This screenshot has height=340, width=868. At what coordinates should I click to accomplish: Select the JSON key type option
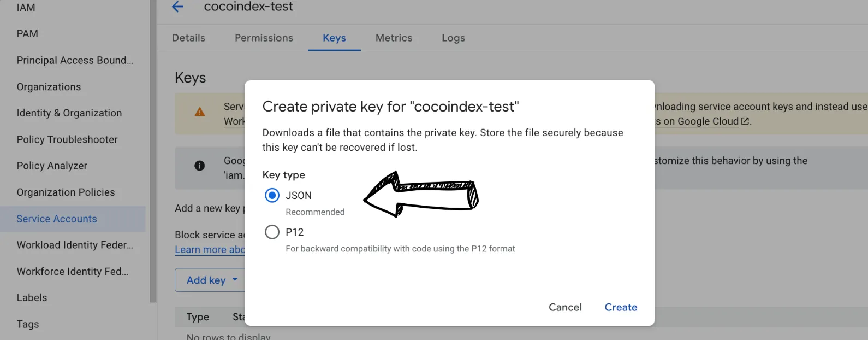pos(272,195)
